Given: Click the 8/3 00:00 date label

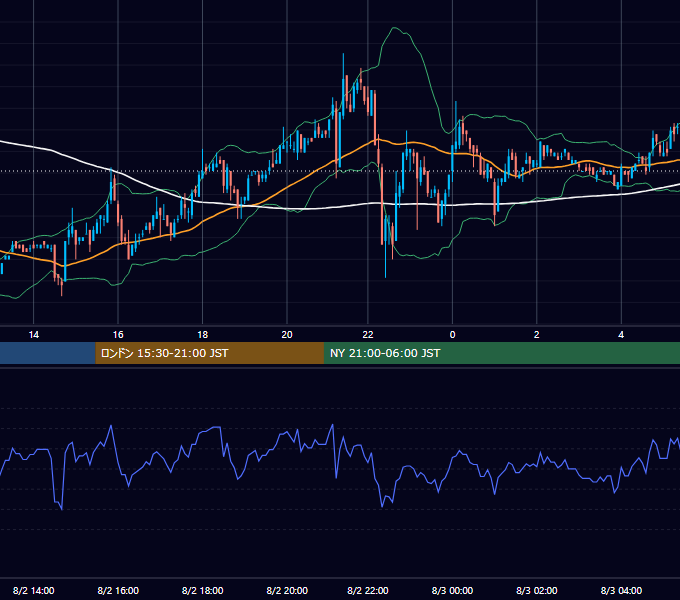Looking at the screenshot, I should (x=452, y=590).
